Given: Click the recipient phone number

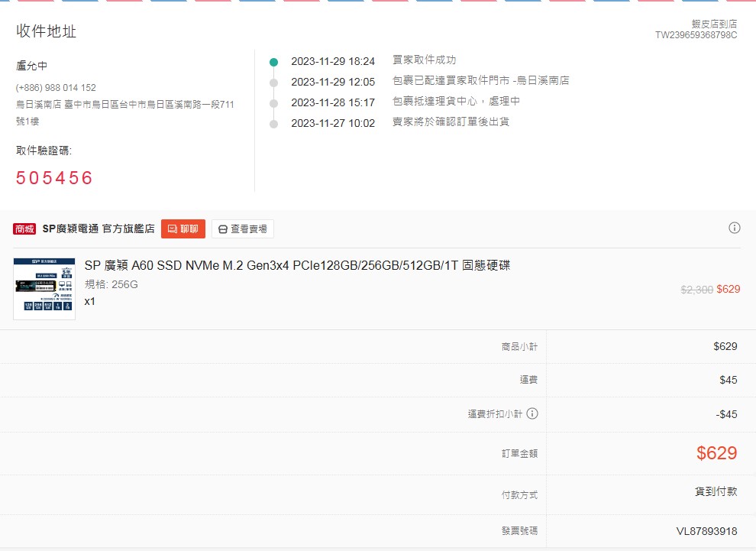Looking at the screenshot, I should (x=56, y=88).
